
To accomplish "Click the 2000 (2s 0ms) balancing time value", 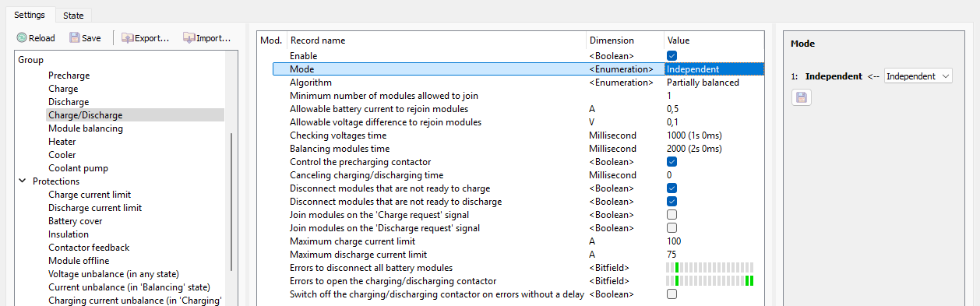I will [x=694, y=149].
